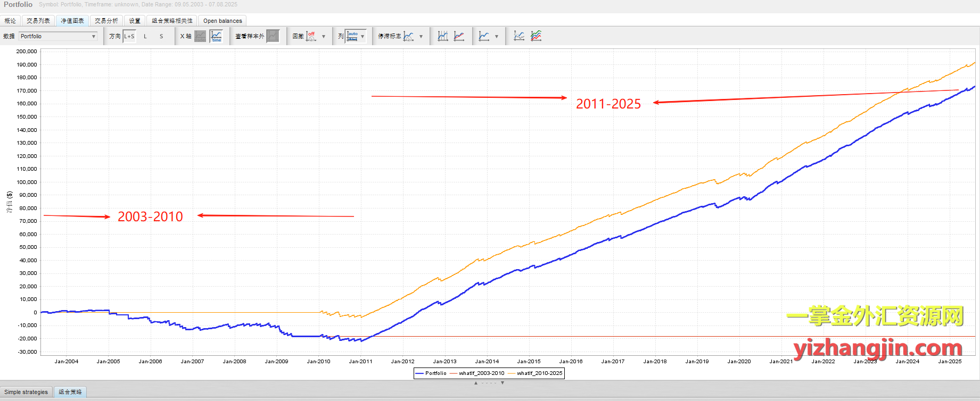Click the multi-colored stacked lines chart icon

pos(536,36)
